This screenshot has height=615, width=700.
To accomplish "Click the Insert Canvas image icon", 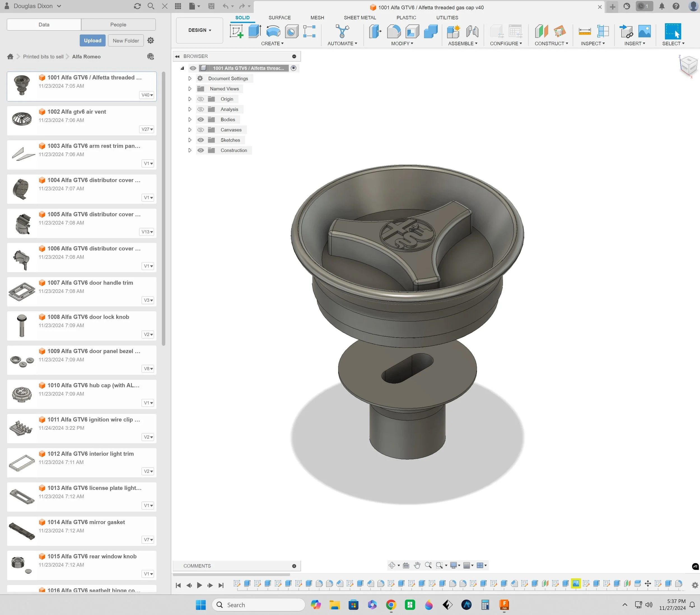I will tap(645, 32).
